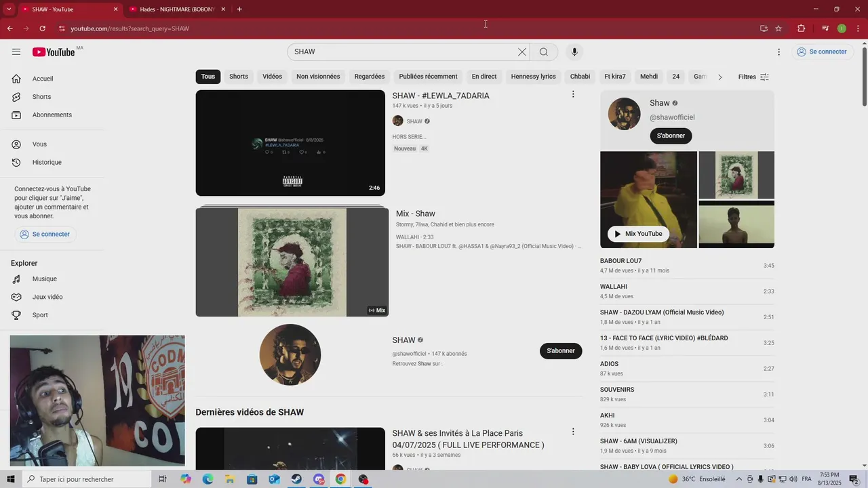The image size is (868, 488).
Task: Open browser extensions puzzle icon
Action: [802, 28]
